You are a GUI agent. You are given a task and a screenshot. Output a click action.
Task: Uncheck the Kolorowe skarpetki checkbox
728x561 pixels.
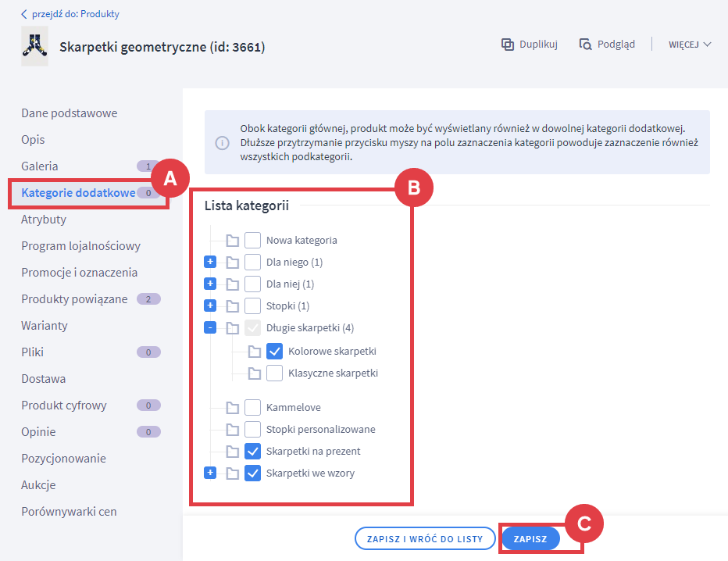[x=274, y=352]
